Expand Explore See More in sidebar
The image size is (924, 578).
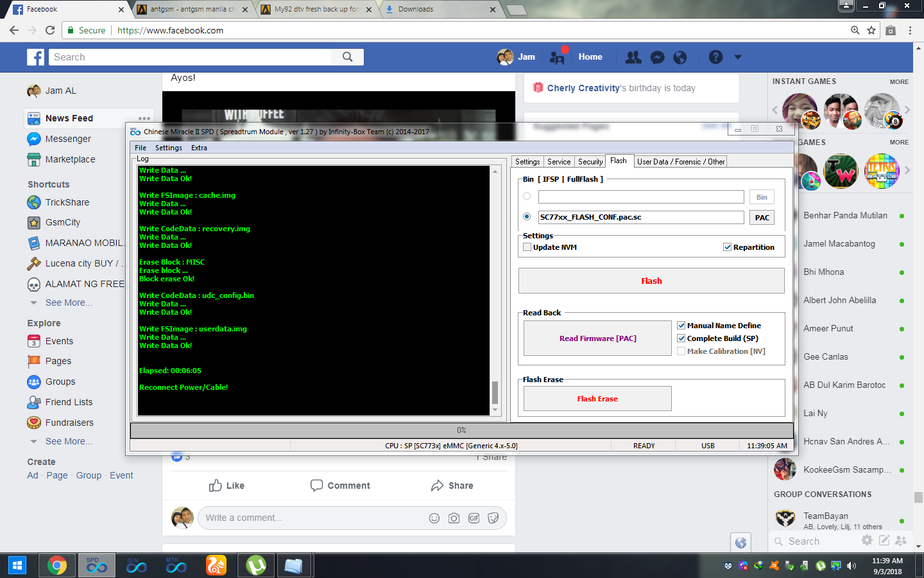[x=69, y=441]
